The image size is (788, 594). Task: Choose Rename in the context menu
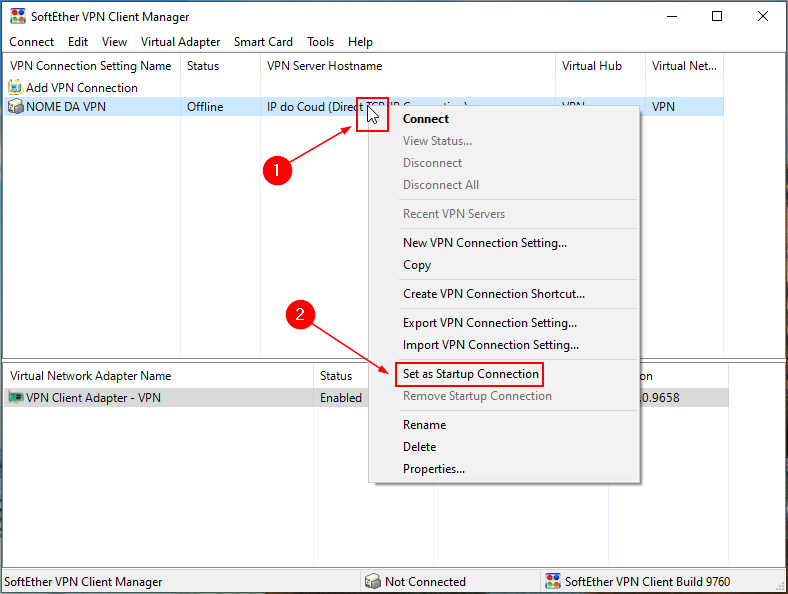click(504, 425)
